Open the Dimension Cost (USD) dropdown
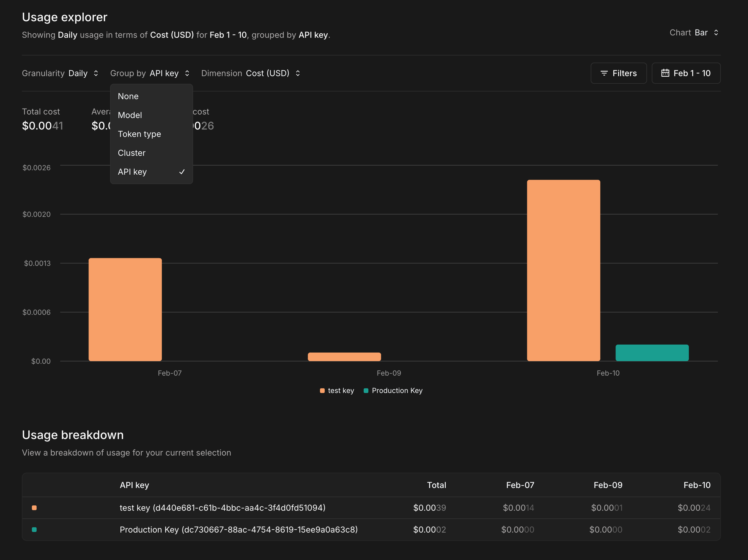This screenshot has width=748, height=560. pos(267,73)
